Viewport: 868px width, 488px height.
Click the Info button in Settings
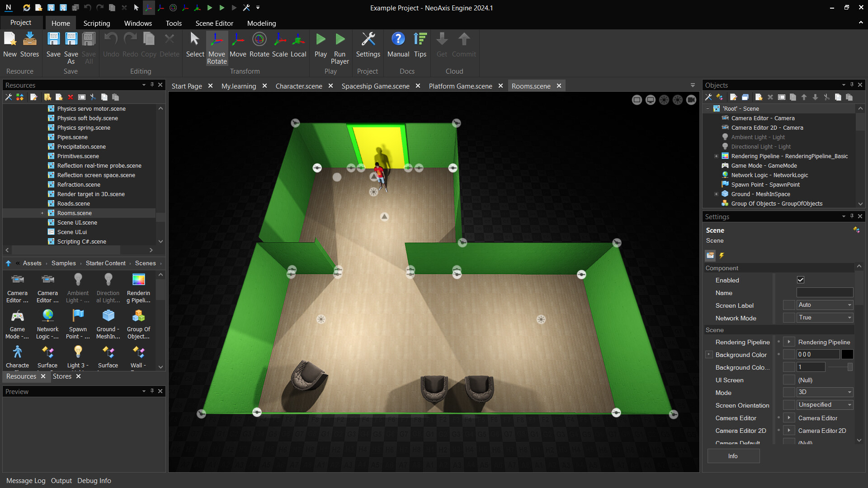point(733,456)
